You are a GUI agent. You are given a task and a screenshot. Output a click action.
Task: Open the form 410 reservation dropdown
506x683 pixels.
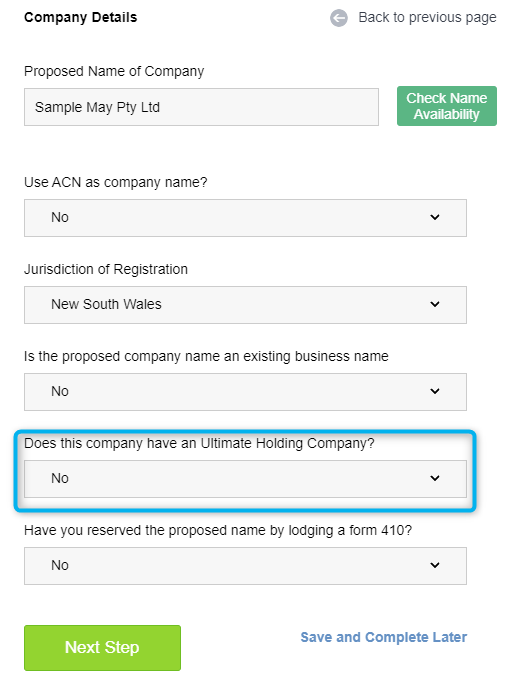point(245,566)
